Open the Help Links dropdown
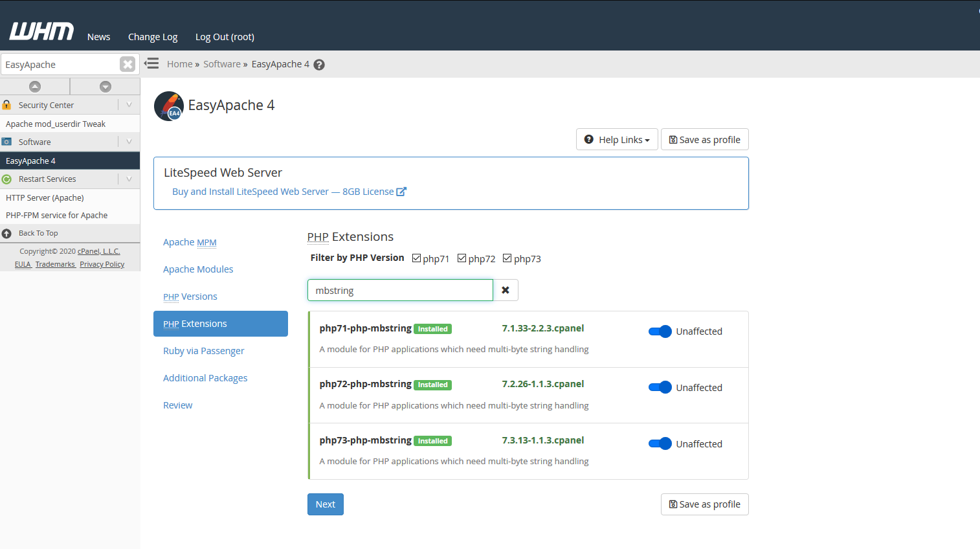 [x=617, y=139]
